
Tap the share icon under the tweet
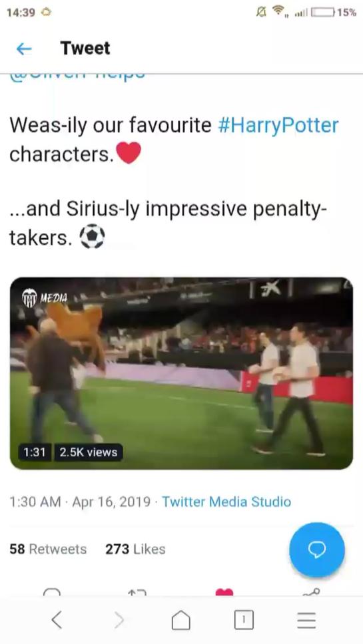tap(311, 592)
